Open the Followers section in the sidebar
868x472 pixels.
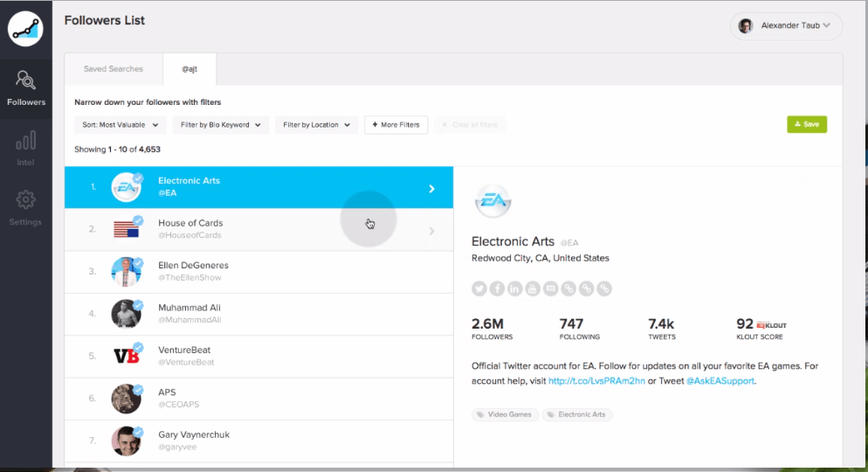(26, 88)
